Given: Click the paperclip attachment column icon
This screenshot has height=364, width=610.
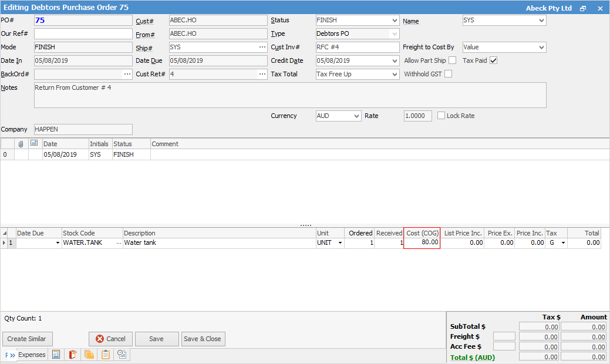Looking at the screenshot, I should (21, 144).
